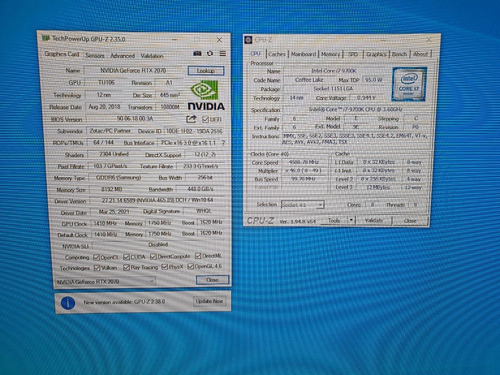The width and height of the screenshot is (500, 375).
Task: Toggle the OpenCL checkbox
Action: 96,257
